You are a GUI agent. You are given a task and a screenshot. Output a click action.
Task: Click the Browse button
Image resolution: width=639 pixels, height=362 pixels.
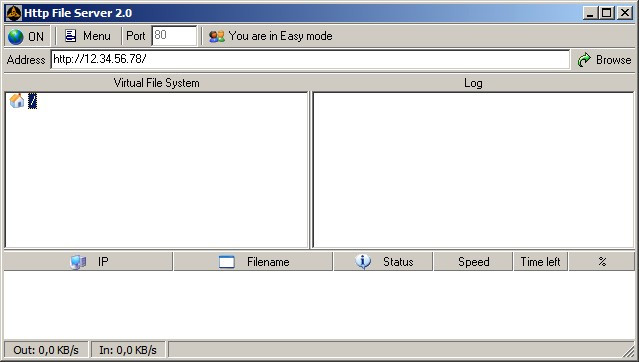pos(604,60)
